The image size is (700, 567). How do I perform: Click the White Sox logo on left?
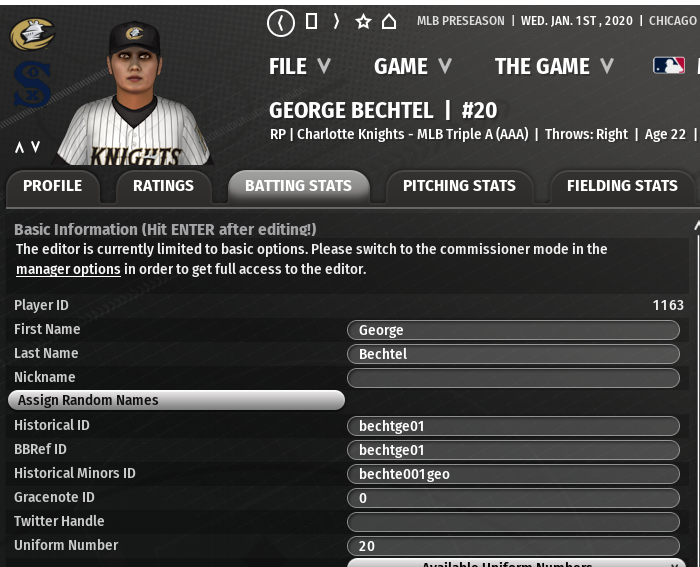pyautogui.click(x=32, y=86)
